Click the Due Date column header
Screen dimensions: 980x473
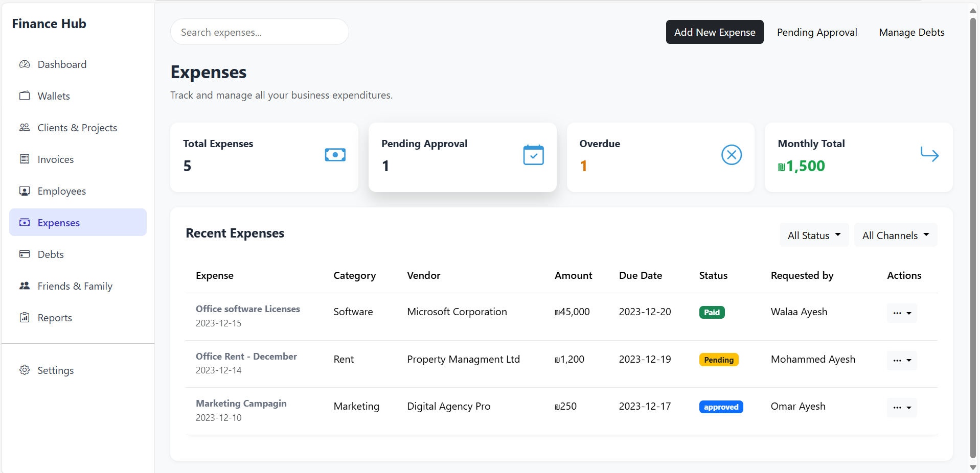coord(641,275)
